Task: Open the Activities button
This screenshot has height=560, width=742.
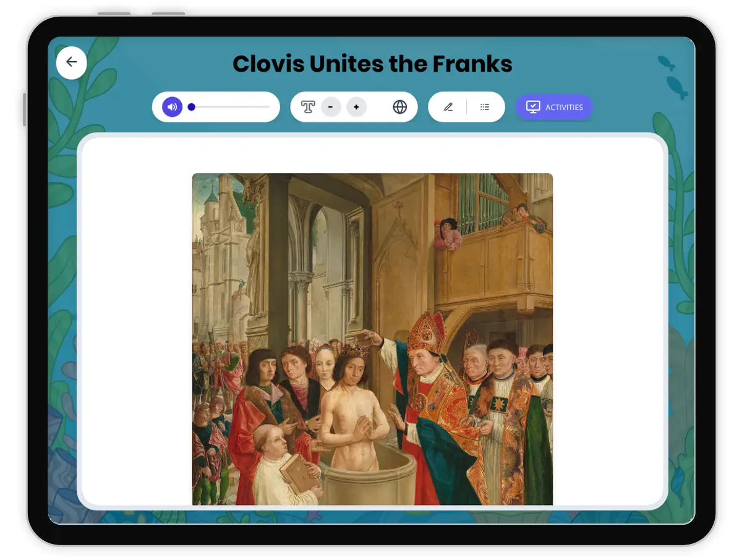Action: [x=554, y=107]
